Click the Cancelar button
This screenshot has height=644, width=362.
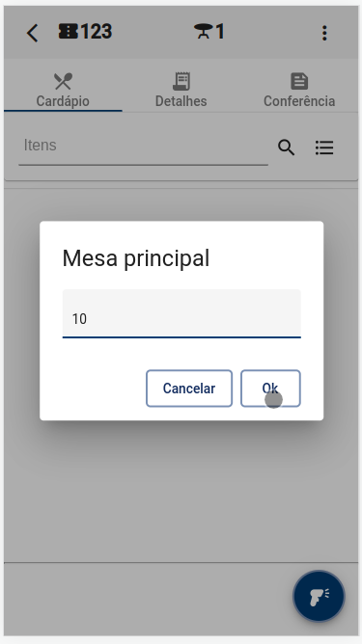[189, 389]
